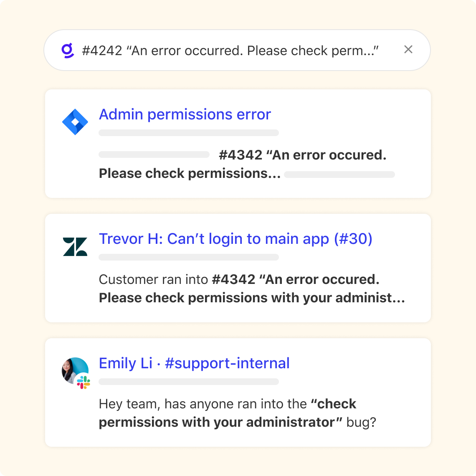Click the bold "#4342 An error occured" Jira snippet

coord(303,155)
